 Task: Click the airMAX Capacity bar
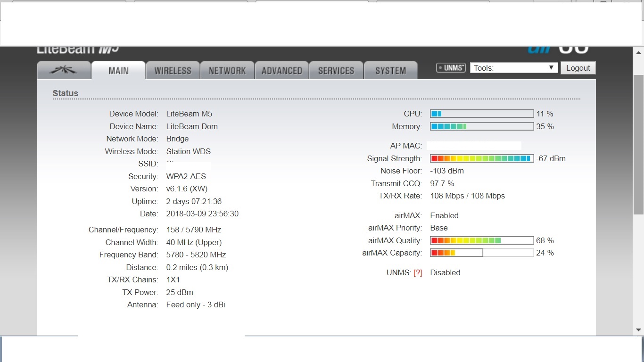482,253
